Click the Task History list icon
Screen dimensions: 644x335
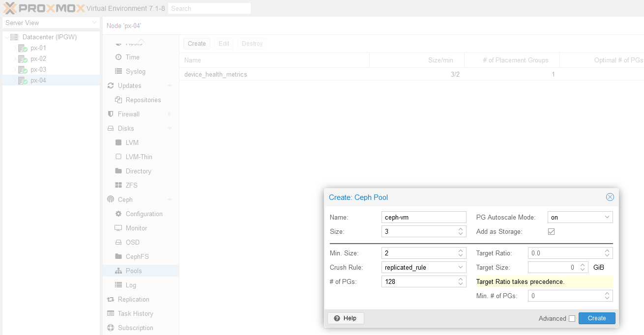[111, 313]
